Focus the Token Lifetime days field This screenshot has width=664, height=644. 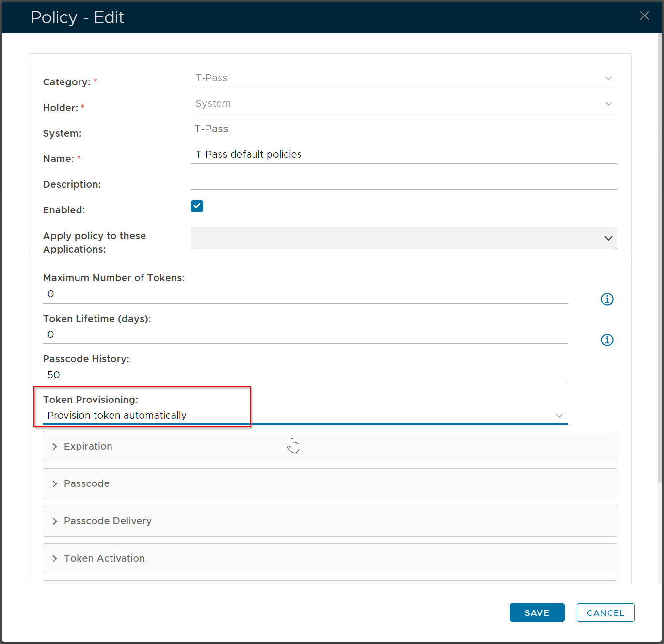click(x=305, y=335)
